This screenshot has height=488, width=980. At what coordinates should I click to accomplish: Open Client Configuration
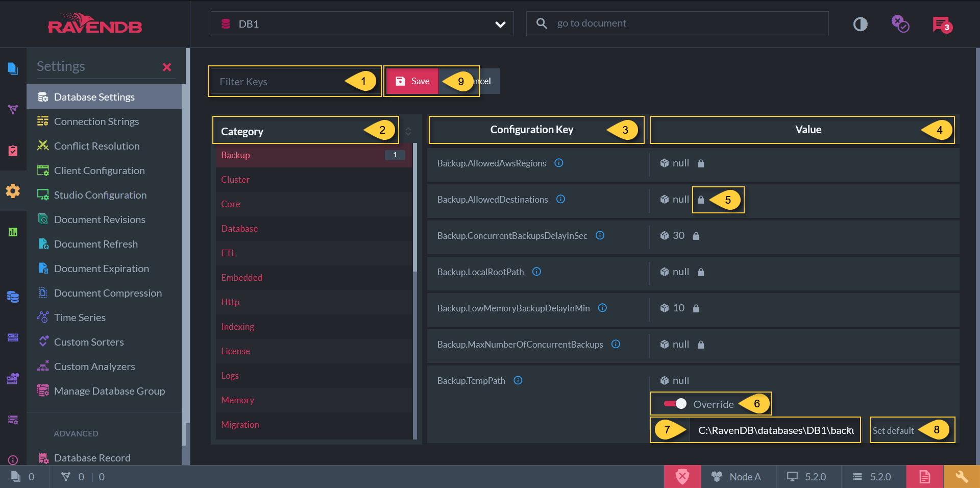point(104,170)
